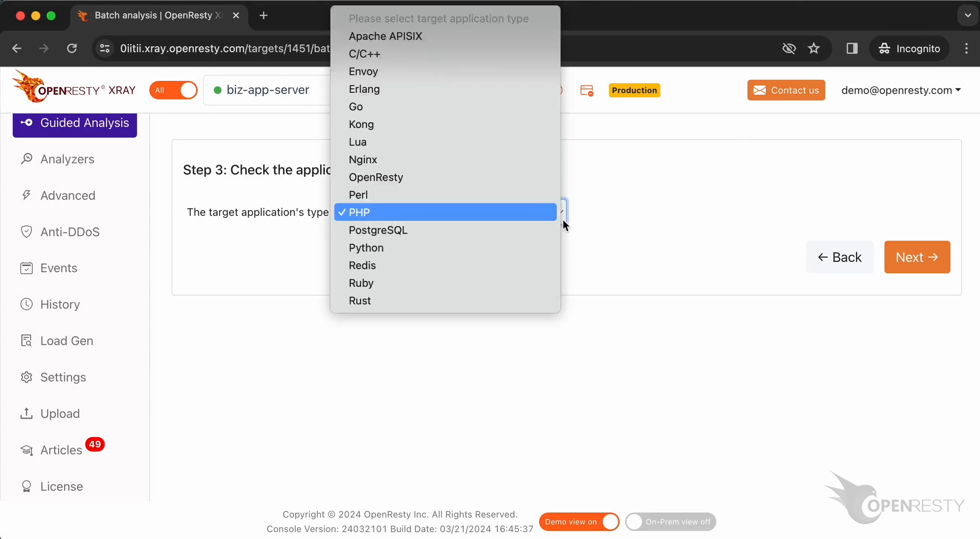Choose Kong in the dropdown list
This screenshot has width=980, height=539.
click(445, 124)
